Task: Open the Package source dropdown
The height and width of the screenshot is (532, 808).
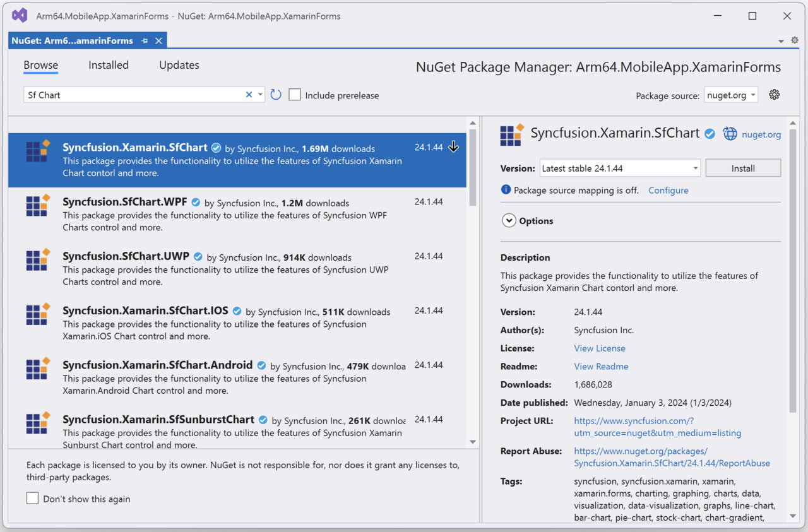Action: tap(731, 95)
